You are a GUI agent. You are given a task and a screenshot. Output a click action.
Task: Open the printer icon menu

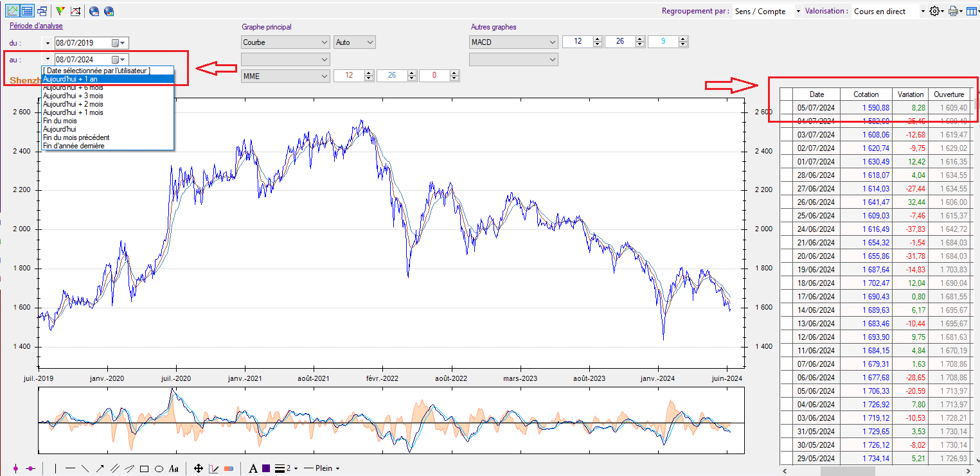pos(954,11)
